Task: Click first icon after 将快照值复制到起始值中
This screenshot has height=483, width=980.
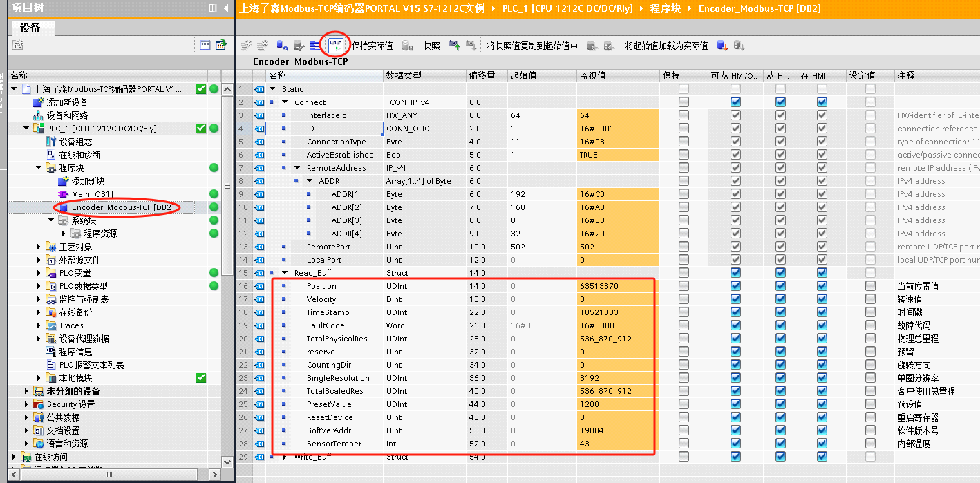Action: (x=592, y=46)
